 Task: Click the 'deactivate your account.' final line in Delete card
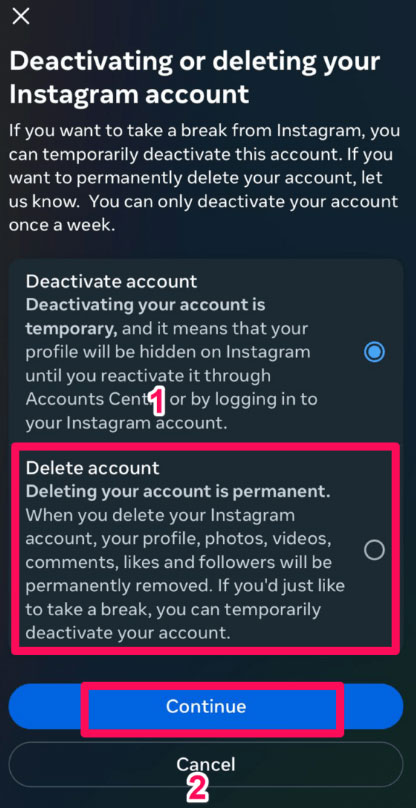[128, 632]
